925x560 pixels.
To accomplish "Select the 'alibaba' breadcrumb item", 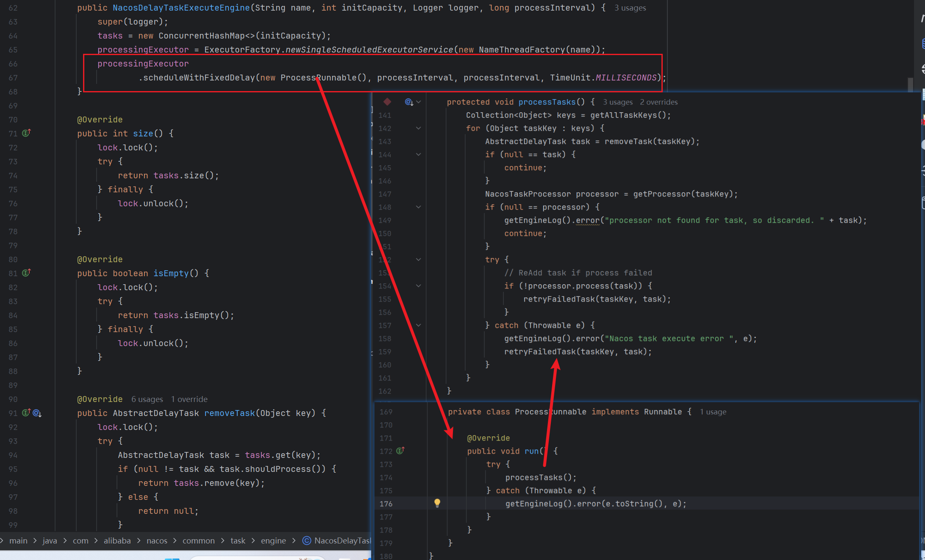I will pyautogui.click(x=117, y=541).
